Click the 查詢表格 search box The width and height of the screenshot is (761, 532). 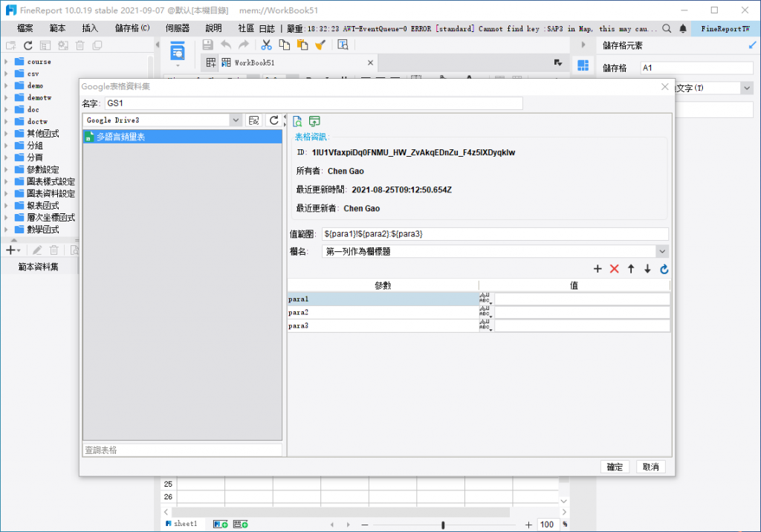pyautogui.click(x=183, y=450)
